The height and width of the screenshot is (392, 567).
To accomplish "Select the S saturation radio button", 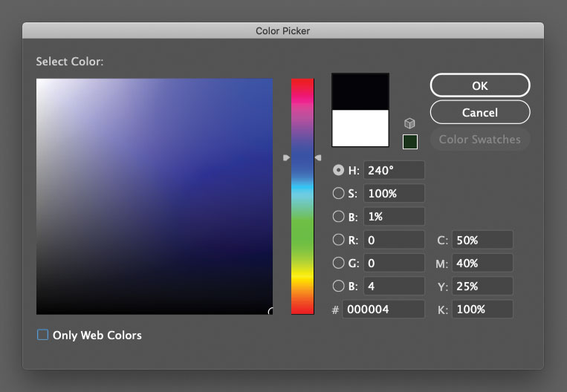I will coord(339,194).
